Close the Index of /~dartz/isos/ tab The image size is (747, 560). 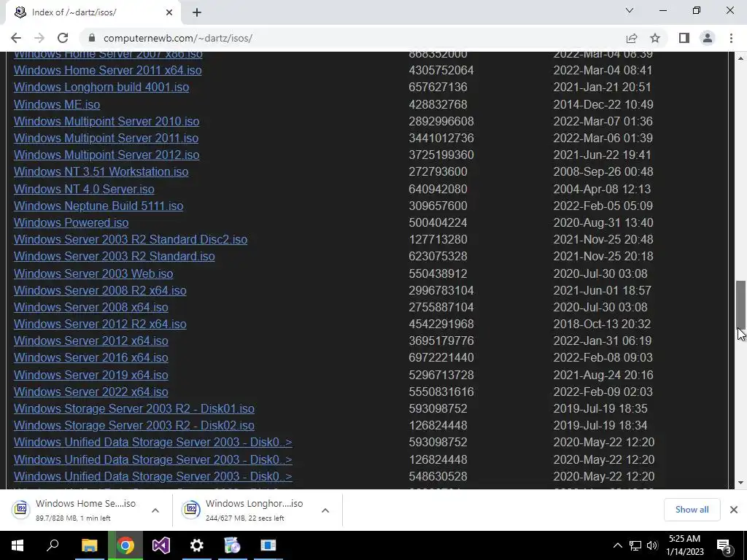[169, 12]
